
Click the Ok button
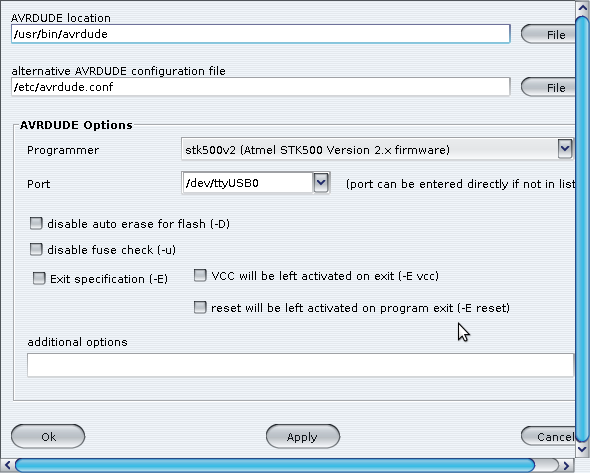[x=48, y=436]
